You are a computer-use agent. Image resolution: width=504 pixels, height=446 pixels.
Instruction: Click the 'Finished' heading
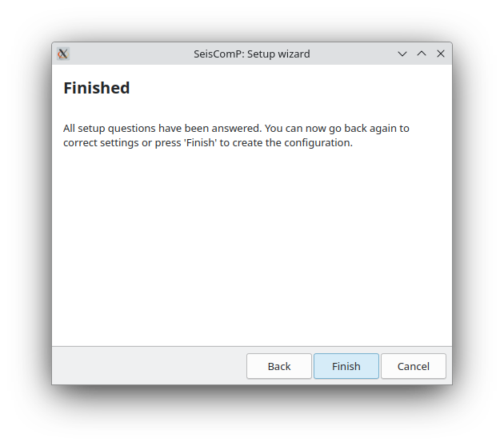point(97,88)
